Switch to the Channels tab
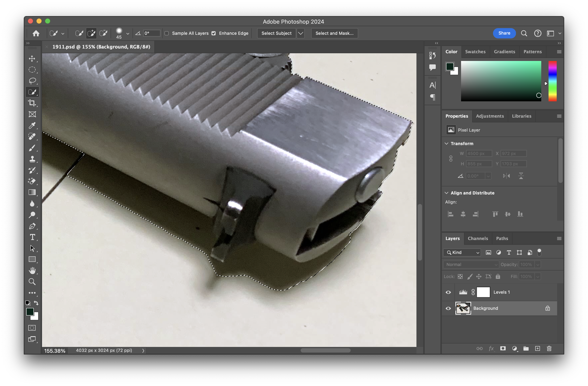The image size is (588, 386). tap(478, 238)
